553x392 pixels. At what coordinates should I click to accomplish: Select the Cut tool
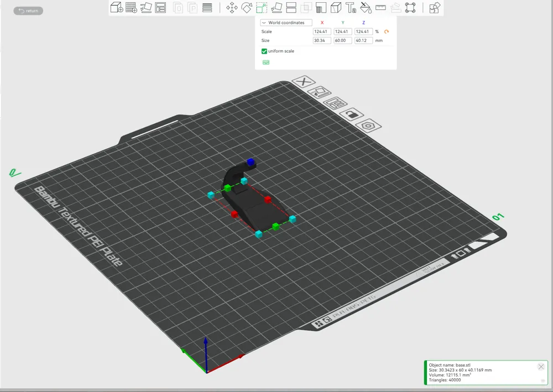(x=291, y=7)
